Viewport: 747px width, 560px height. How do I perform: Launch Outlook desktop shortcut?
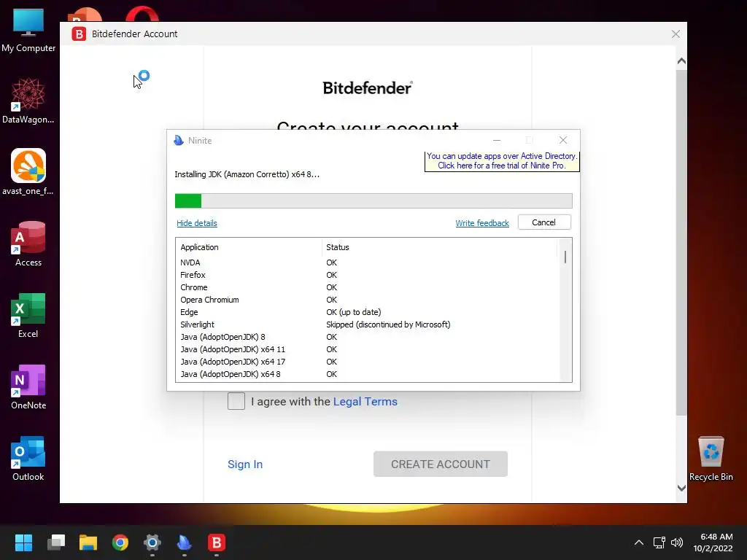tap(28, 458)
